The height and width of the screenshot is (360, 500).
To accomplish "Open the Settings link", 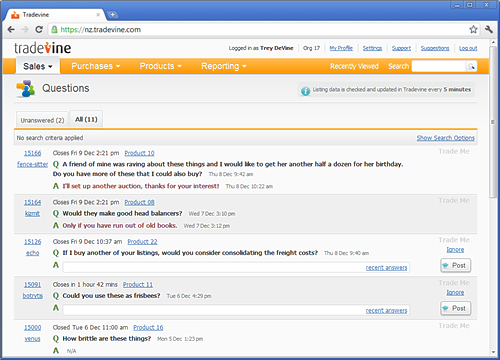I will (x=372, y=48).
